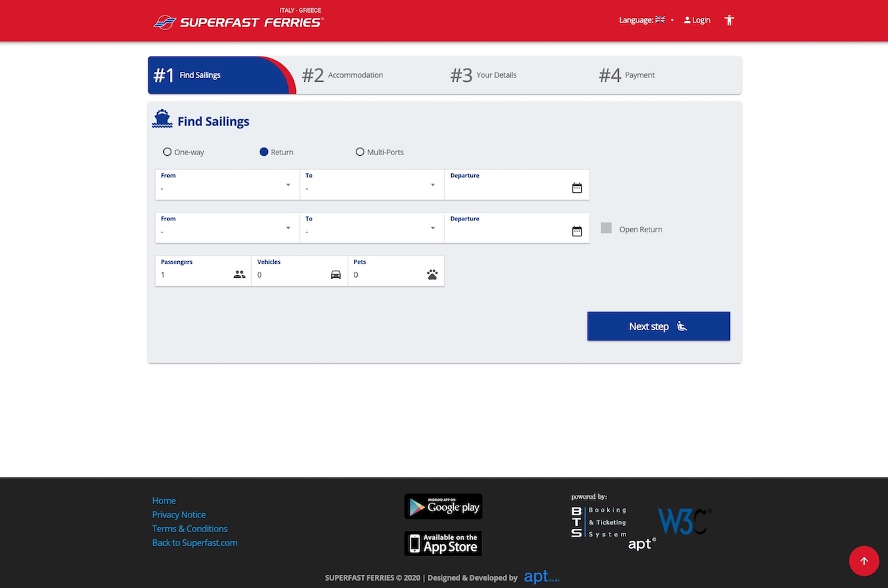Enable the Open Return checkbox
The image size is (888, 588).
(x=606, y=228)
